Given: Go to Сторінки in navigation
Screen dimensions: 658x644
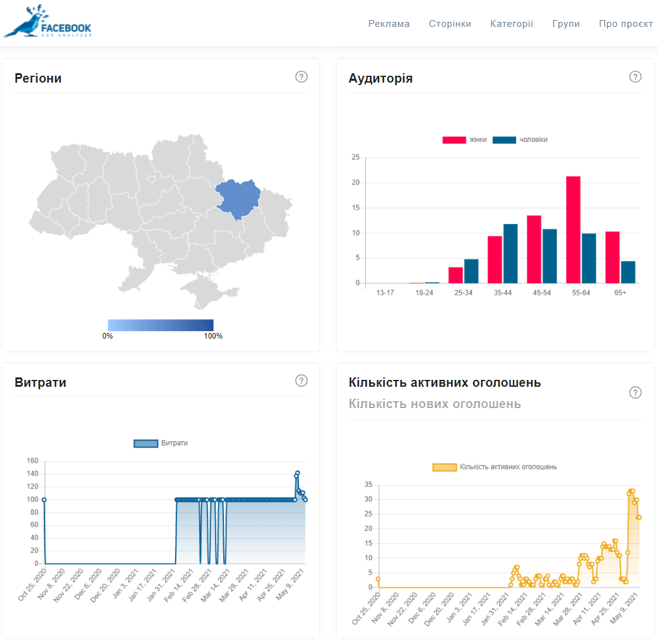Looking at the screenshot, I should [x=450, y=24].
